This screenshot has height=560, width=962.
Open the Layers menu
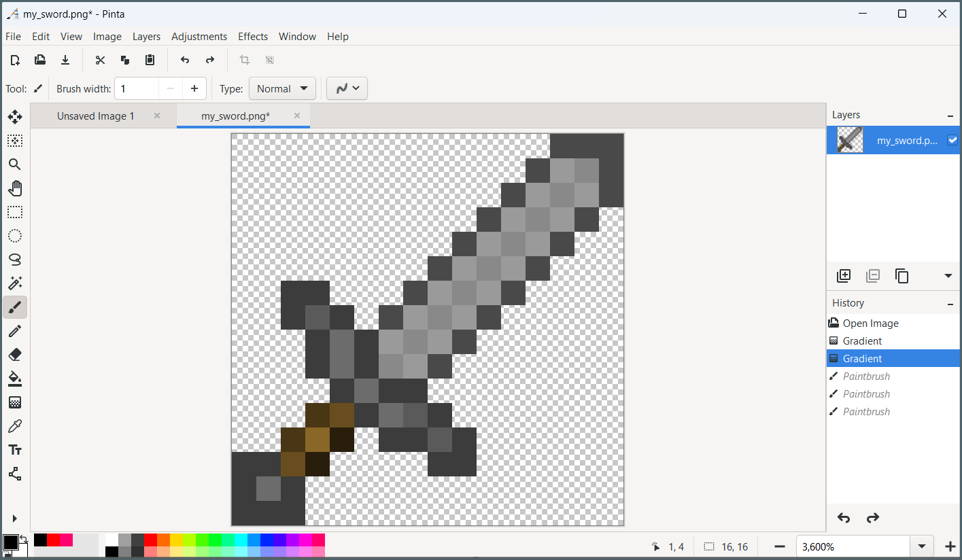pos(146,37)
